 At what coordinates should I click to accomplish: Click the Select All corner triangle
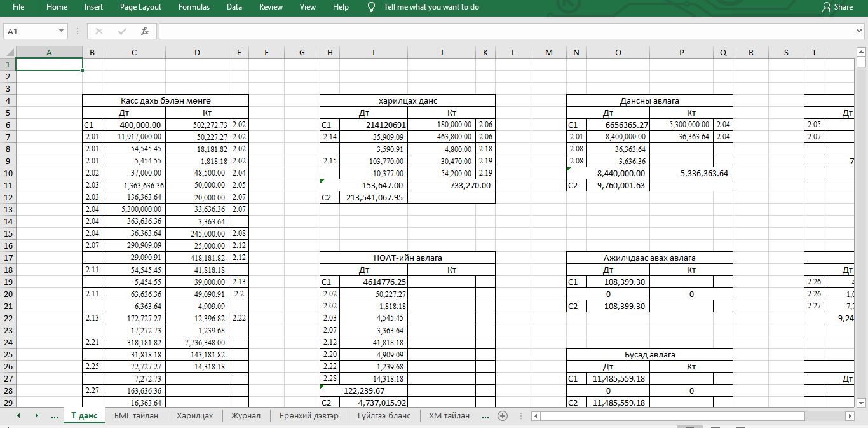(9, 53)
